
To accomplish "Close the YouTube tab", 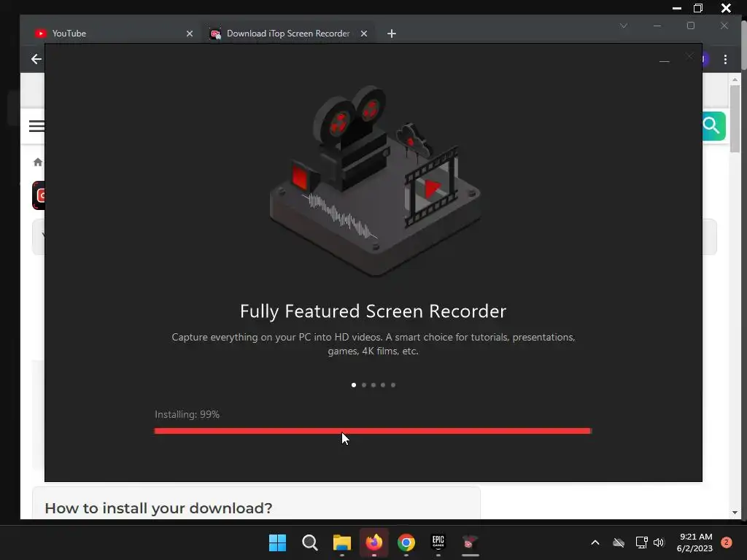I will (x=190, y=34).
